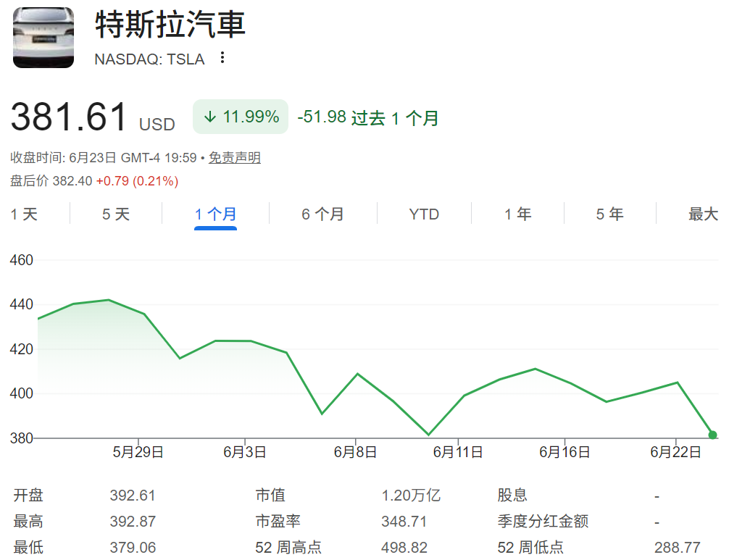The height and width of the screenshot is (560, 729).
Task: Open the 最大 range tab
Action: 703,214
